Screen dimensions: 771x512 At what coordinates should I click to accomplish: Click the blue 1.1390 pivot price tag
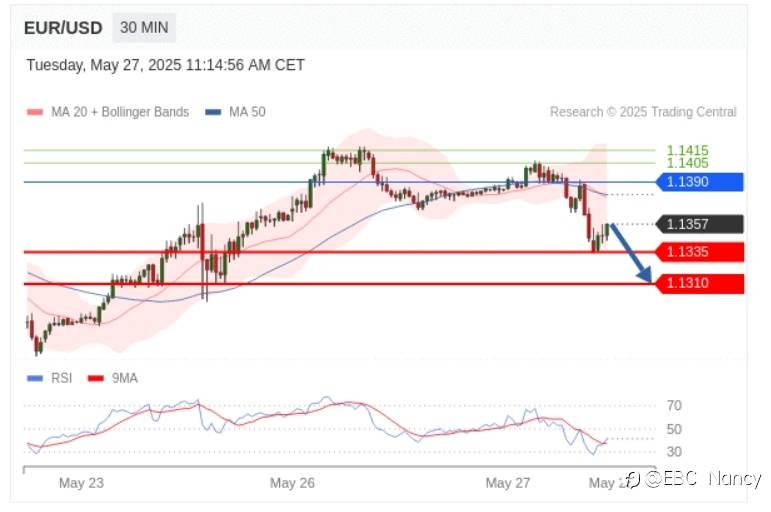point(699,182)
